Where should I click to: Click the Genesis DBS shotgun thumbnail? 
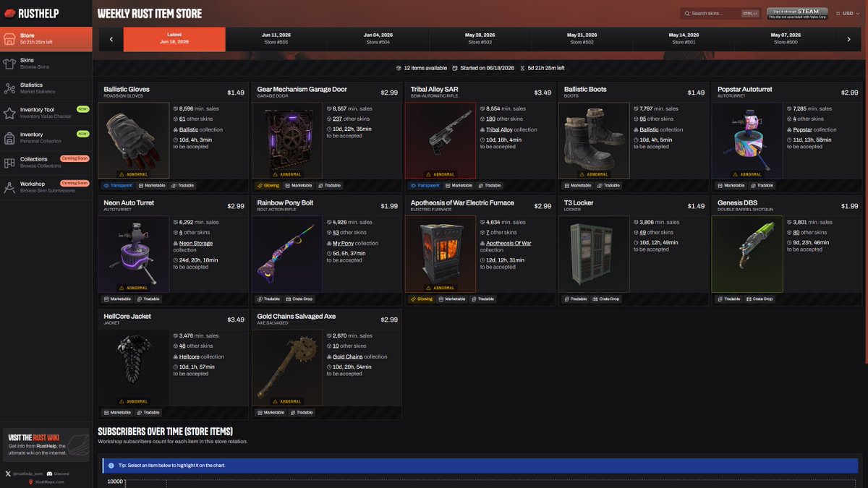click(x=747, y=254)
